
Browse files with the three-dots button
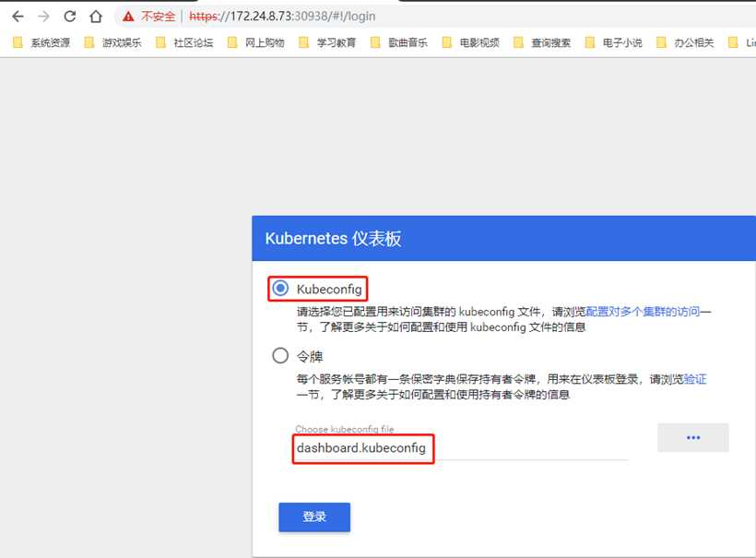click(x=693, y=437)
